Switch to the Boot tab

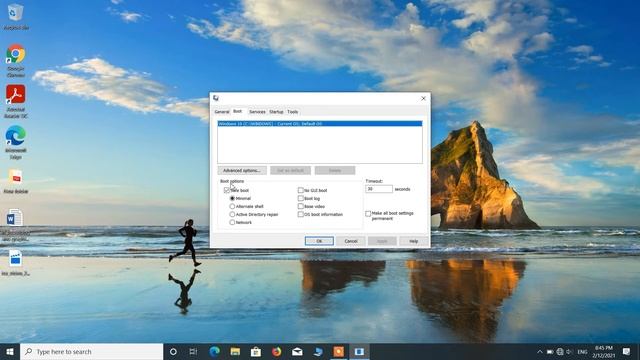coord(238,111)
